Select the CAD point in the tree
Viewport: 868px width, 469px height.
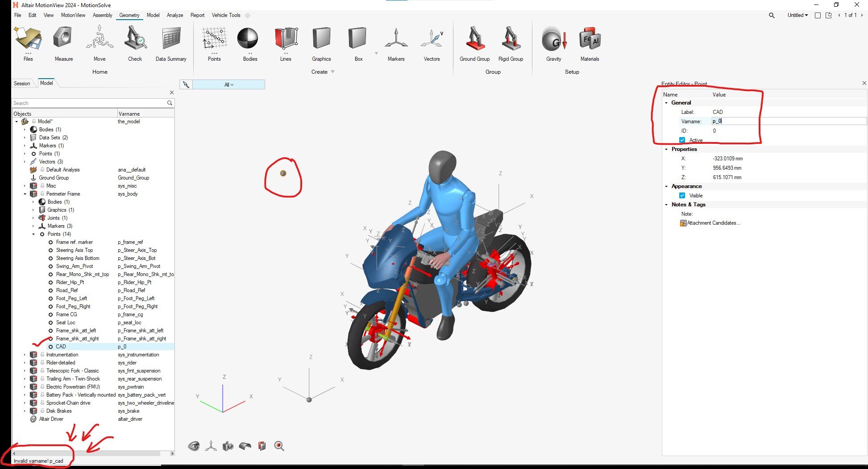tap(61, 347)
